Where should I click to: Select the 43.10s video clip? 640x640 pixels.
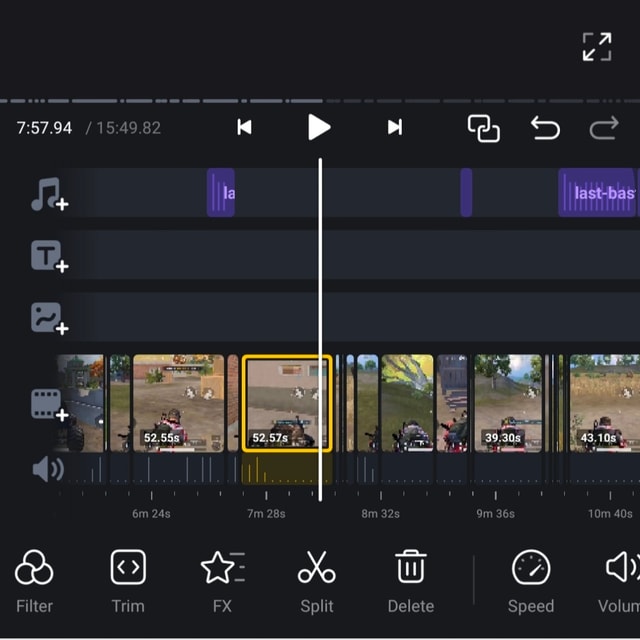click(604, 403)
